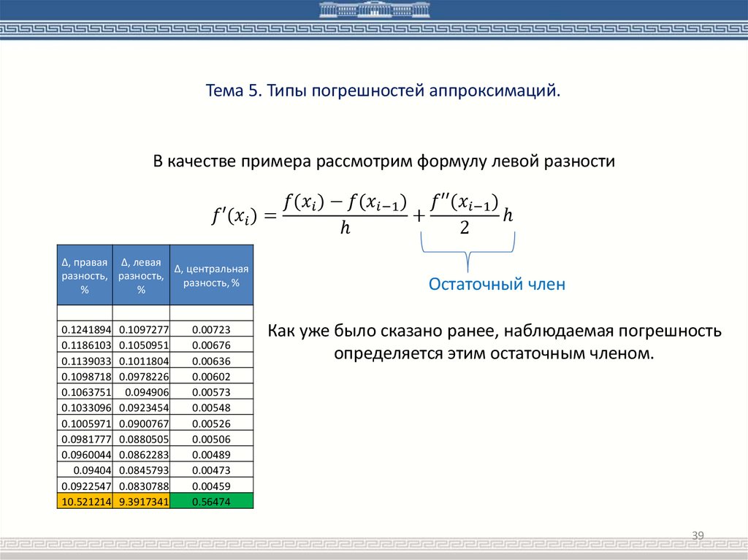Click table cell 0.1011804

click(141, 361)
